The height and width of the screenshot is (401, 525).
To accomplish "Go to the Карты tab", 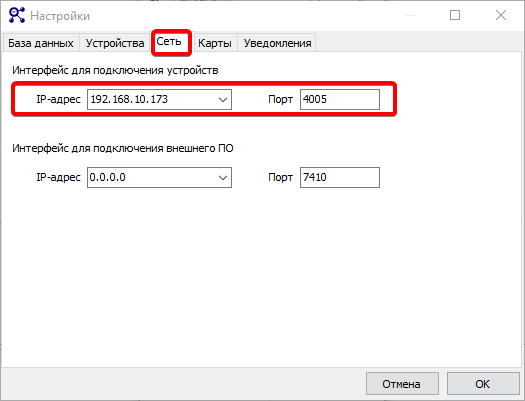I will (x=215, y=43).
